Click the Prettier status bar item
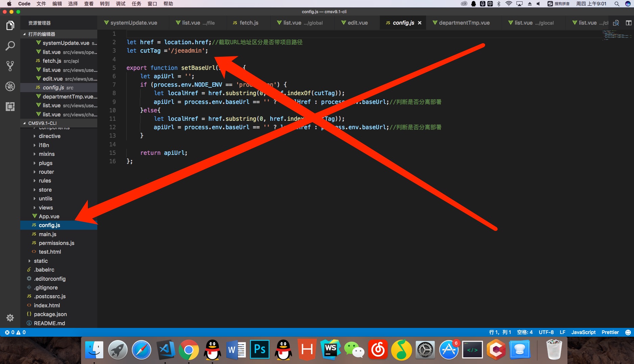The image size is (634, 364). 610,332
